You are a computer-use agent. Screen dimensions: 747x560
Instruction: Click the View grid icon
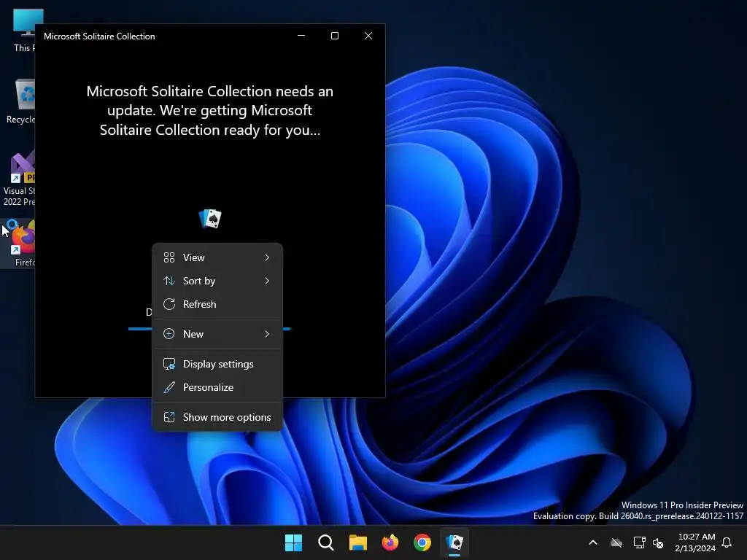pyautogui.click(x=169, y=257)
